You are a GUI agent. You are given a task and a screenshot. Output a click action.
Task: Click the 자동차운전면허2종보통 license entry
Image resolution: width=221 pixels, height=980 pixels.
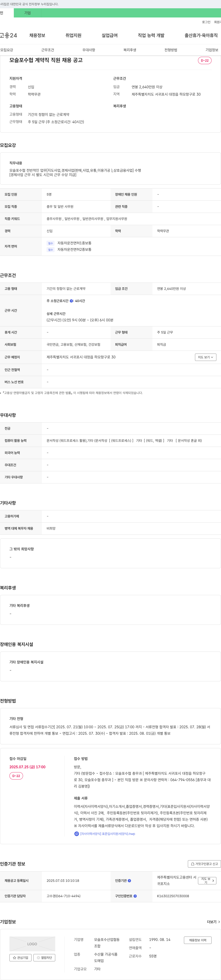74,250
